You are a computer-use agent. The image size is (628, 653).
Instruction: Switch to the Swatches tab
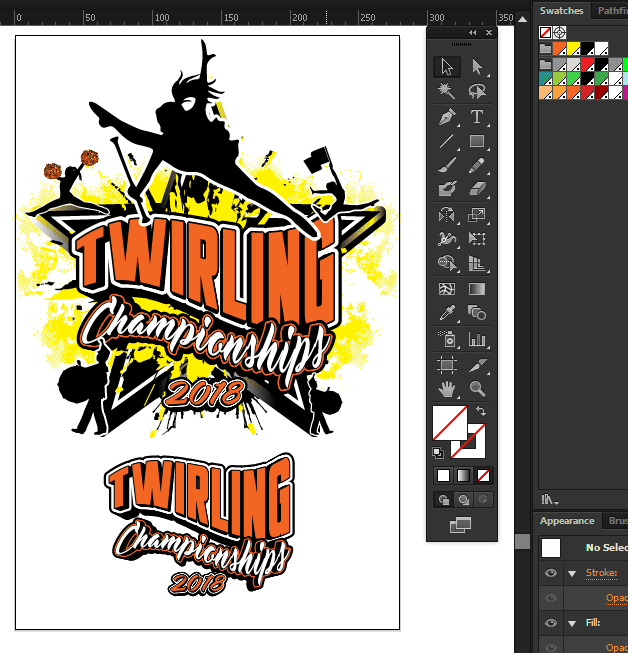[561, 10]
